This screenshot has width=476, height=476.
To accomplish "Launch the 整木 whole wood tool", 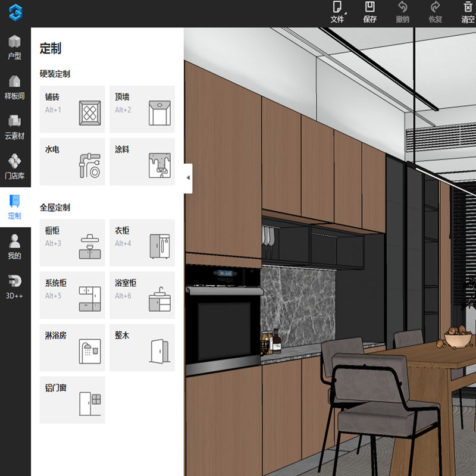I will 142,347.
